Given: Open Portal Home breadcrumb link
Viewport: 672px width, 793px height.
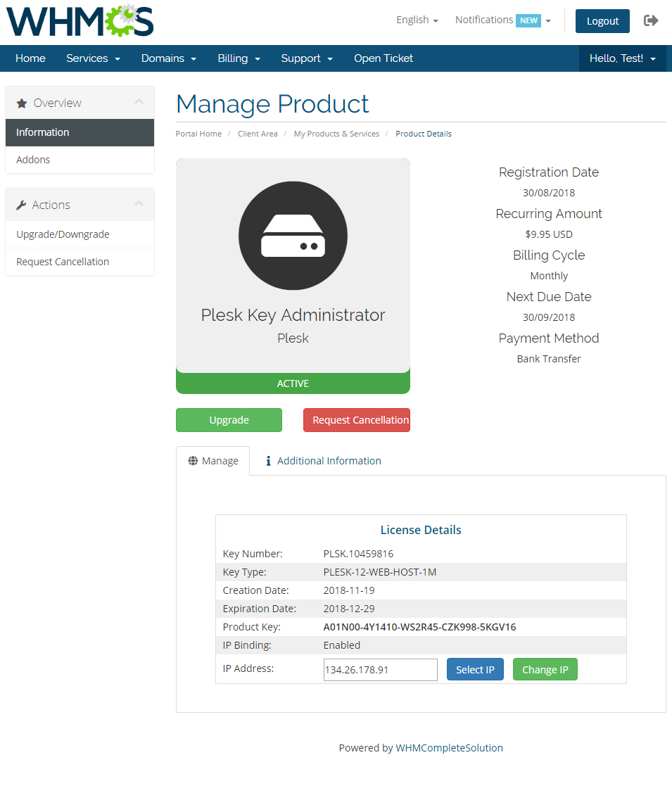Looking at the screenshot, I should (x=198, y=134).
